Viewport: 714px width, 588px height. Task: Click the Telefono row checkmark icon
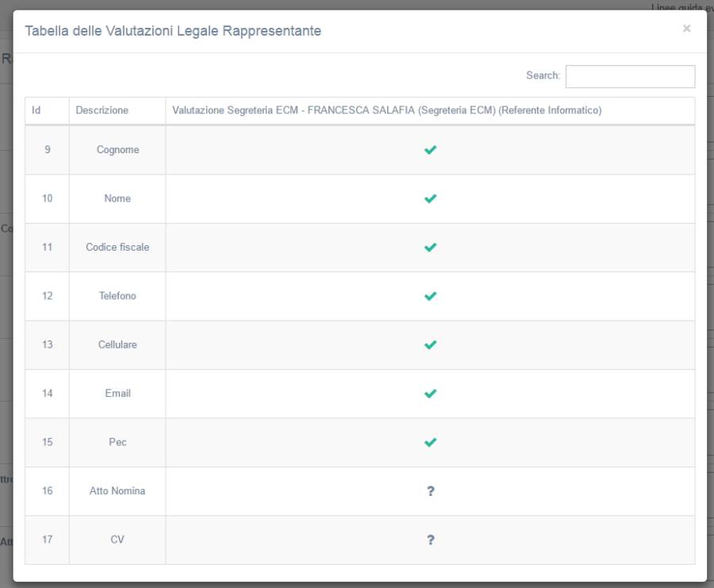430,296
